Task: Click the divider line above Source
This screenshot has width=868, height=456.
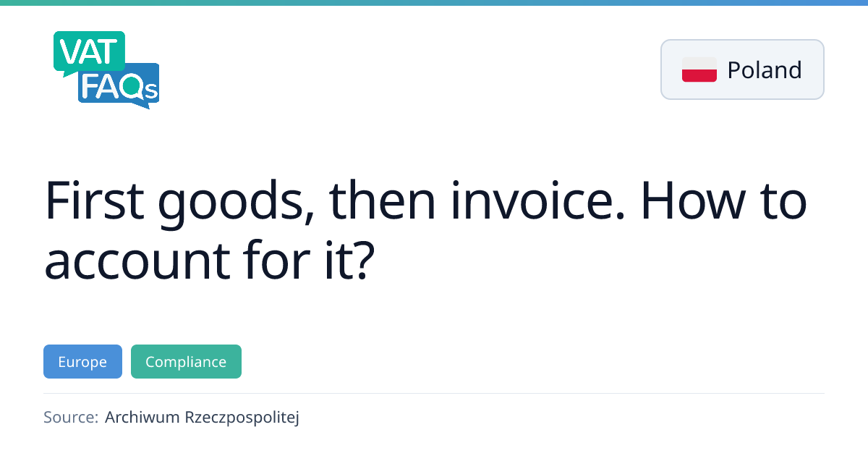Action: (x=434, y=394)
